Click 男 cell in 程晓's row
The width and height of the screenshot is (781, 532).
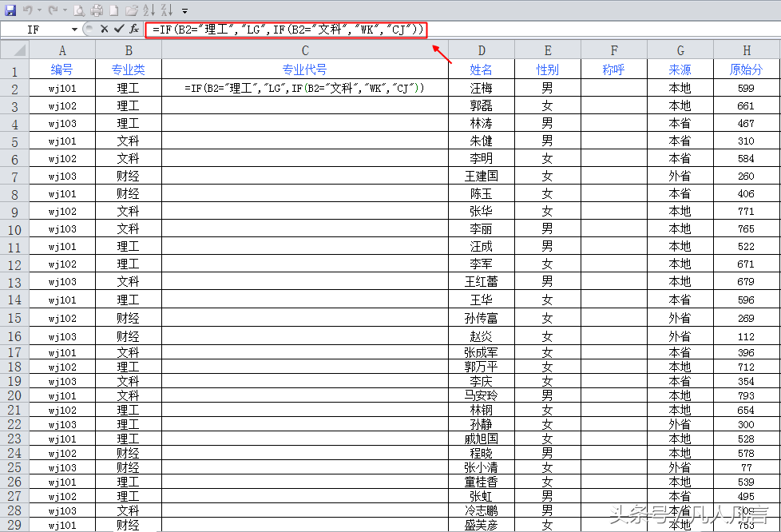click(547, 453)
